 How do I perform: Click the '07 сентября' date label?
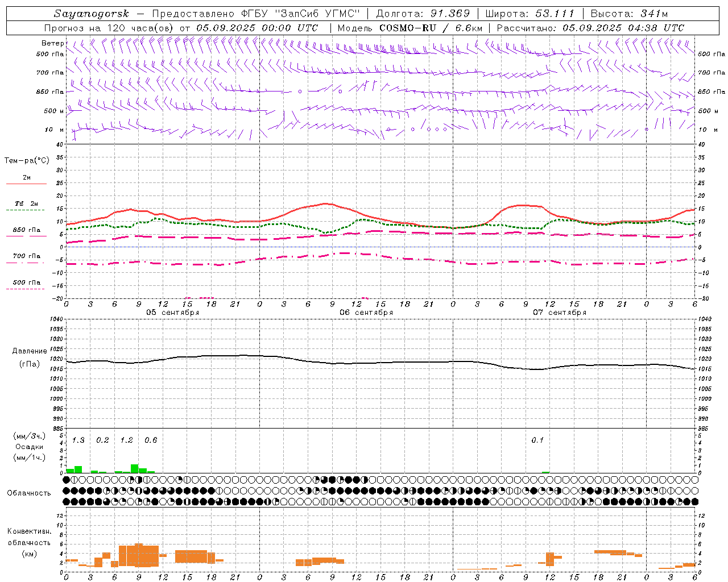click(x=560, y=313)
